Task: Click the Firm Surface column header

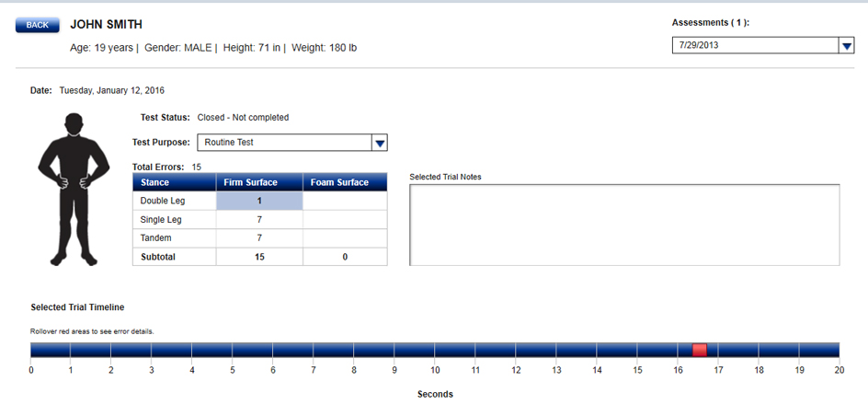Action: 259,182
